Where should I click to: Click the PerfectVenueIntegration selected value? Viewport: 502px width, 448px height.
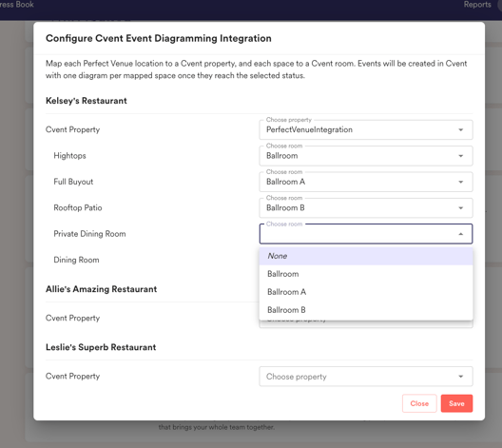tap(309, 129)
